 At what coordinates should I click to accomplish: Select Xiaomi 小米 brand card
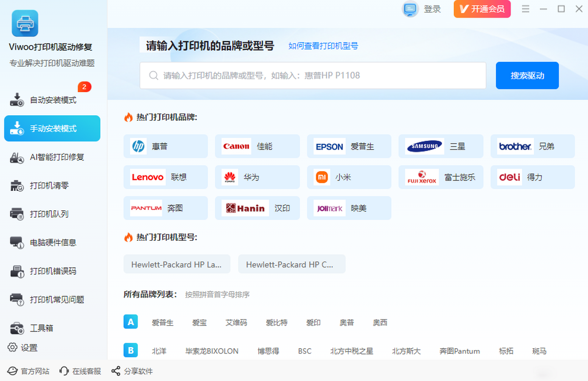pos(349,177)
